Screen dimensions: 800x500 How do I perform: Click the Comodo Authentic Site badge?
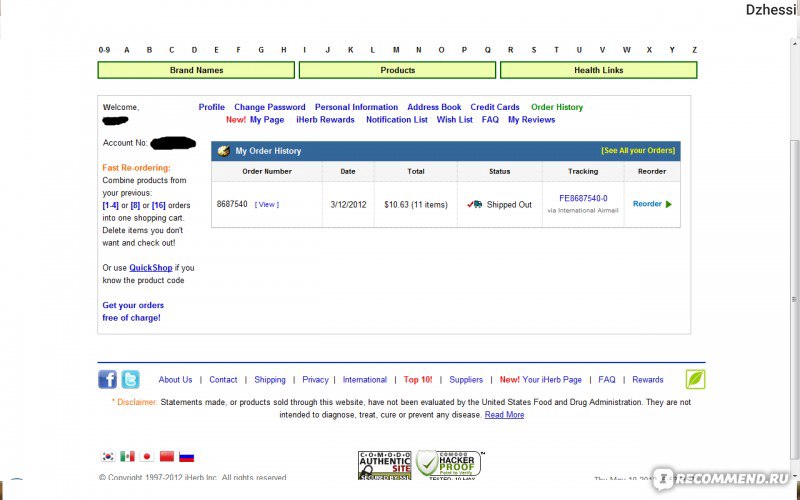pyautogui.click(x=385, y=465)
